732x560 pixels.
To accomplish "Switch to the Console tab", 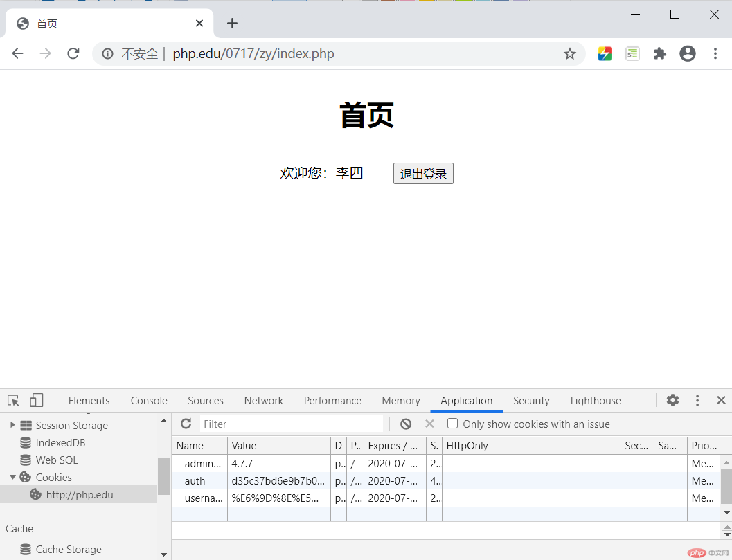I will click(149, 401).
